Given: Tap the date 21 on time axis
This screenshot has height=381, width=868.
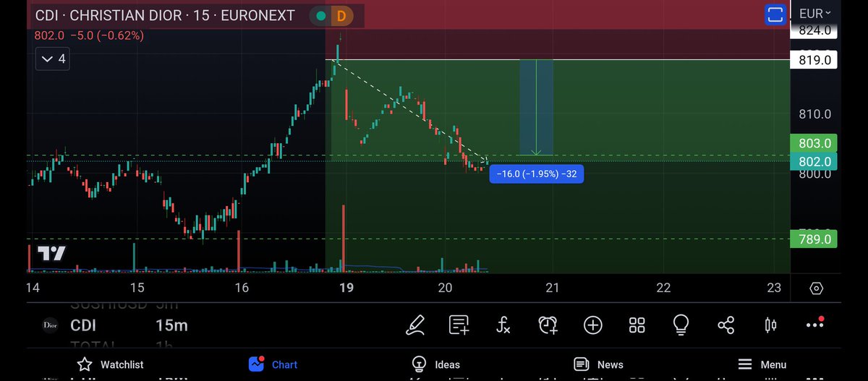Looking at the screenshot, I should click(553, 288).
